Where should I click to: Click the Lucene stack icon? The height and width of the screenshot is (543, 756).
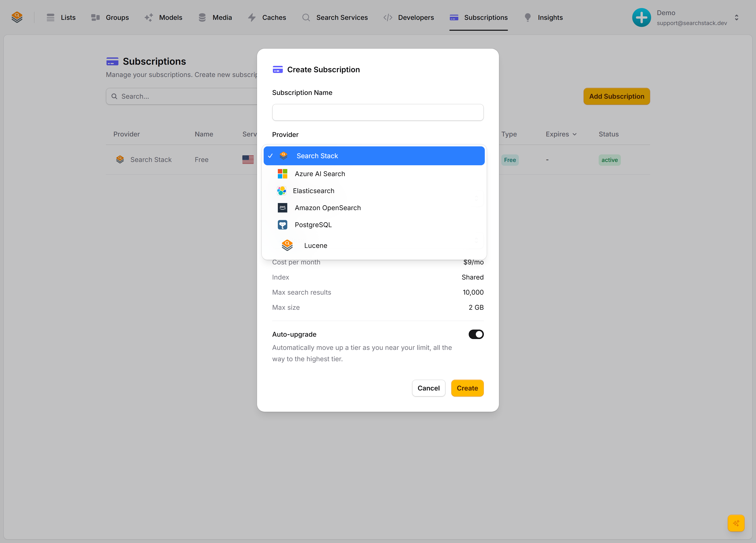(x=287, y=245)
